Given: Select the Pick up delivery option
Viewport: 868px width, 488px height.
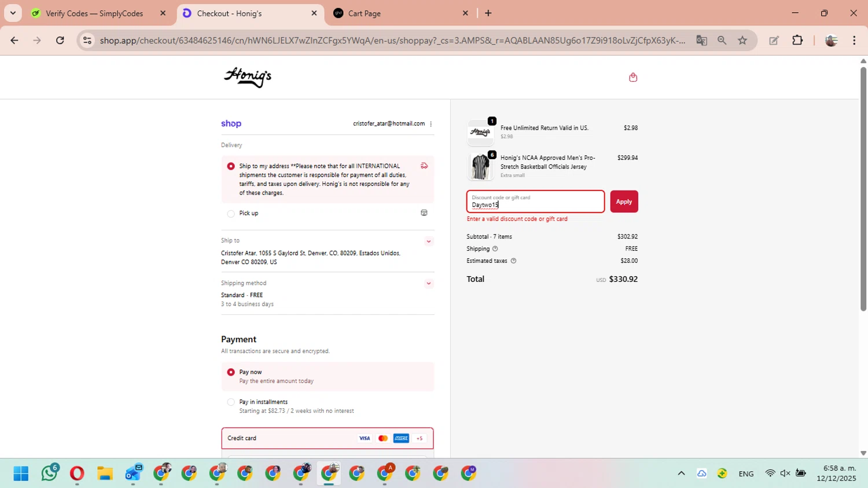Looking at the screenshot, I should coord(231,214).
